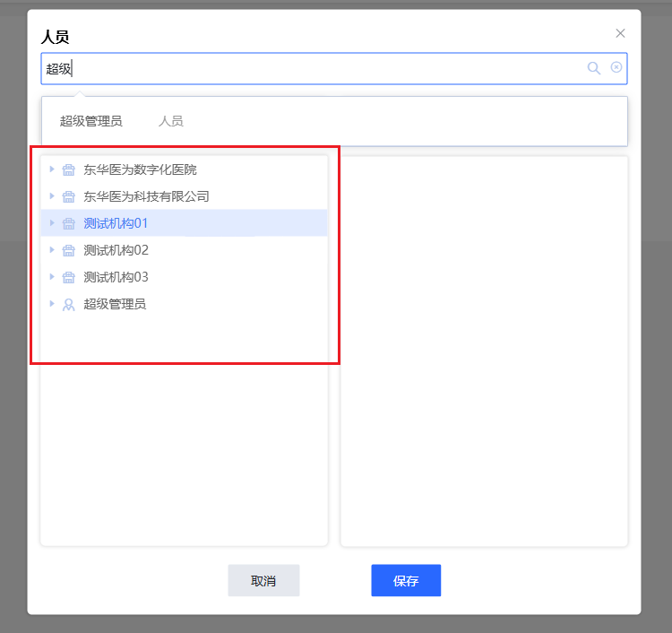Click the 保存 button
This screenshot has width=672, height=633.
[406, 581]
